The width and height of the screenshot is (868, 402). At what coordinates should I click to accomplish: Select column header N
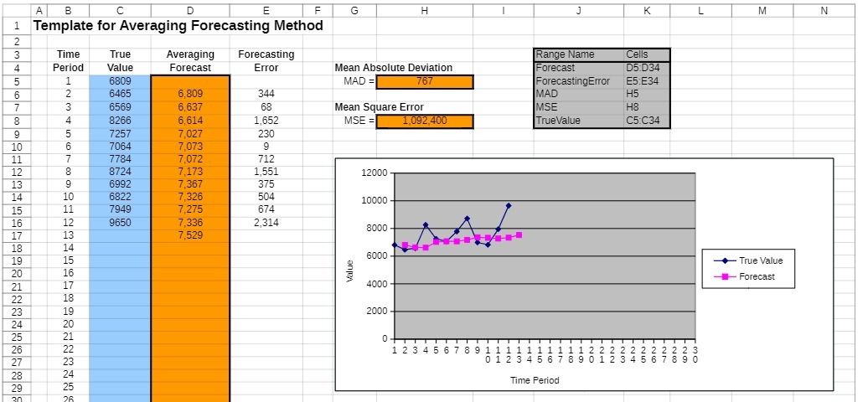(824, 10)
